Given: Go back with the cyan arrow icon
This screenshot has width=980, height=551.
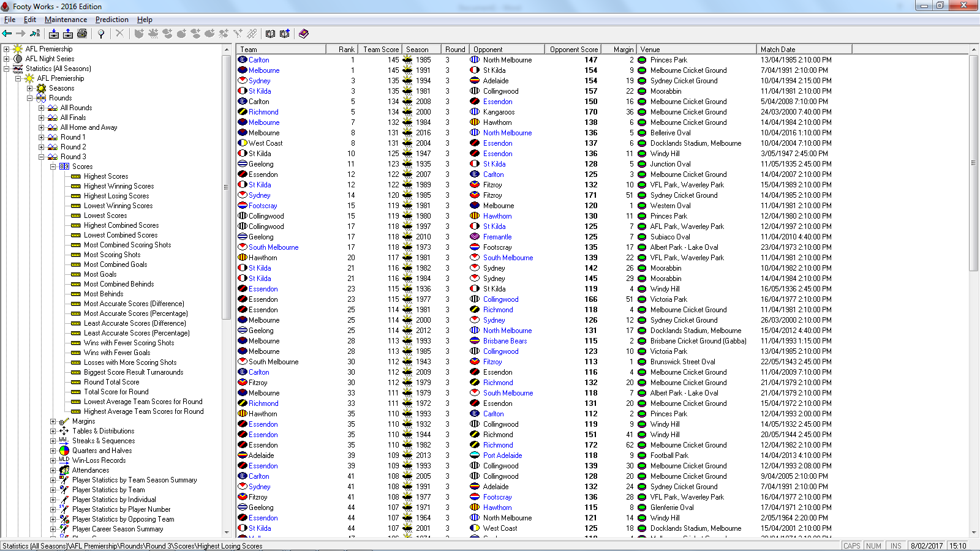Looking at the screenshot, I should (x=7, y=34).
